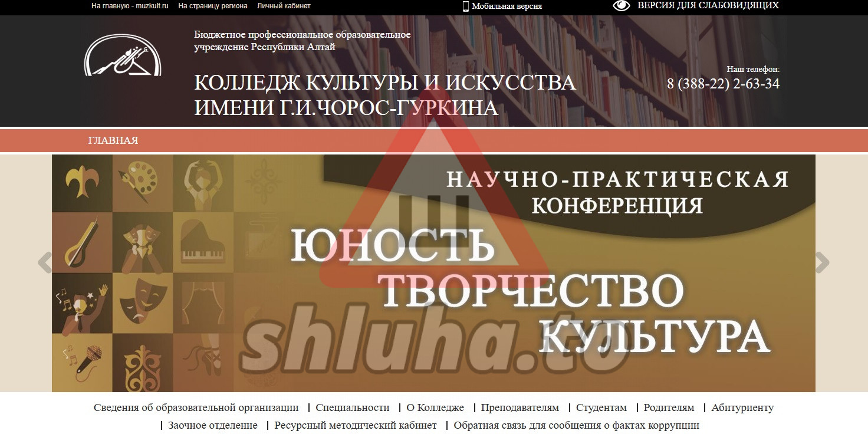The image size is (868, 434).
Task: Enable 'Версия для слабовидящих' mode
Action: click(x=708, y=5)
